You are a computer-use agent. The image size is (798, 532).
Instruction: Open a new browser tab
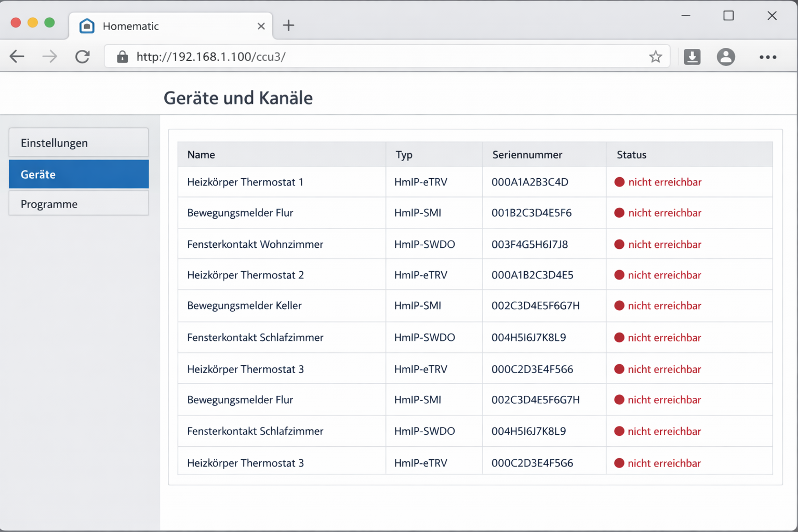click(x=288, y=25)
